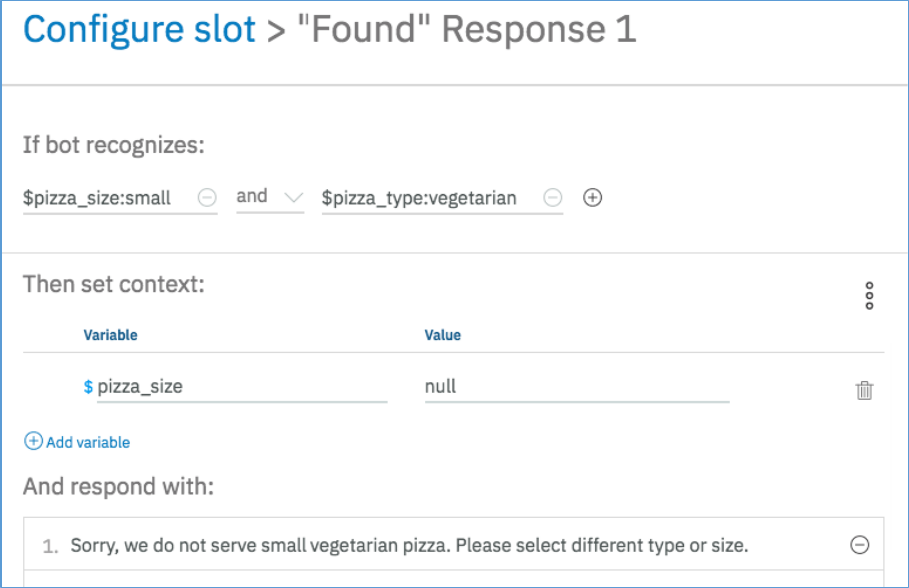Remove the $pizza_type:vegetarian condition

pos(552,198)
